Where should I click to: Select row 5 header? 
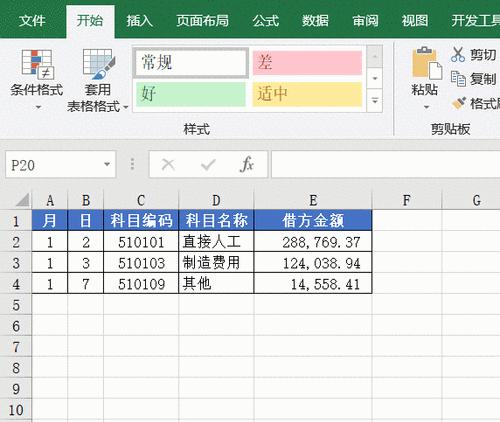[x=16, y=305]
